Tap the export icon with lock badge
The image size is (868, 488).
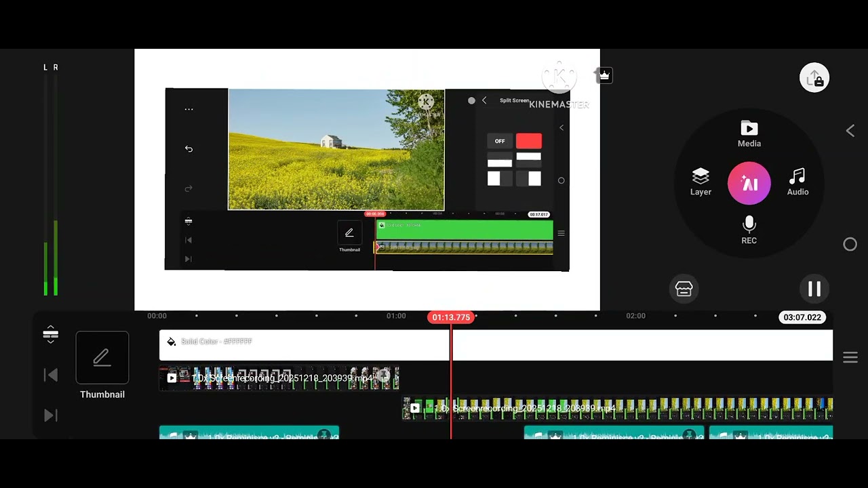click(814, 78)
